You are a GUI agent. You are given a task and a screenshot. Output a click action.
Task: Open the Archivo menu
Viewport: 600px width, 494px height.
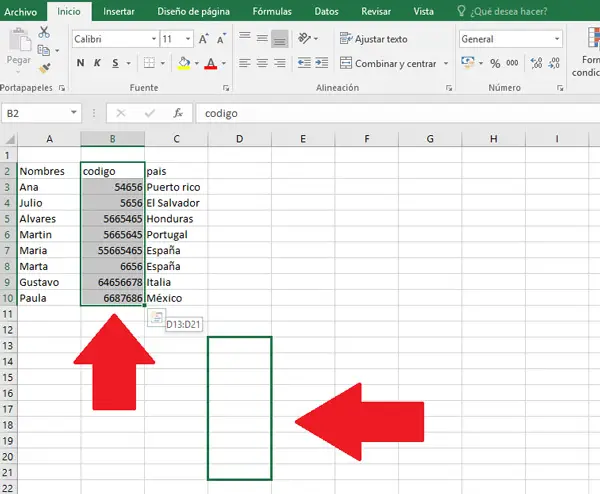pyautogui.click(x=21, y=12)
